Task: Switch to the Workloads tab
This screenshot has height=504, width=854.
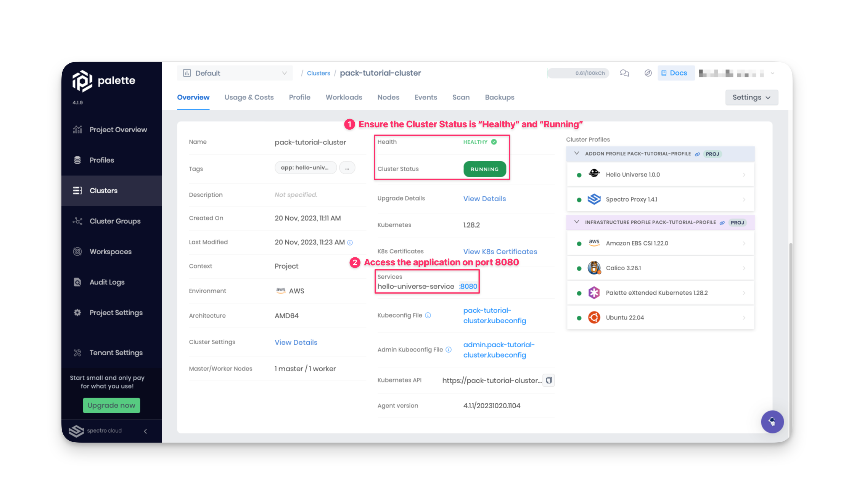Action: [343, 97]
